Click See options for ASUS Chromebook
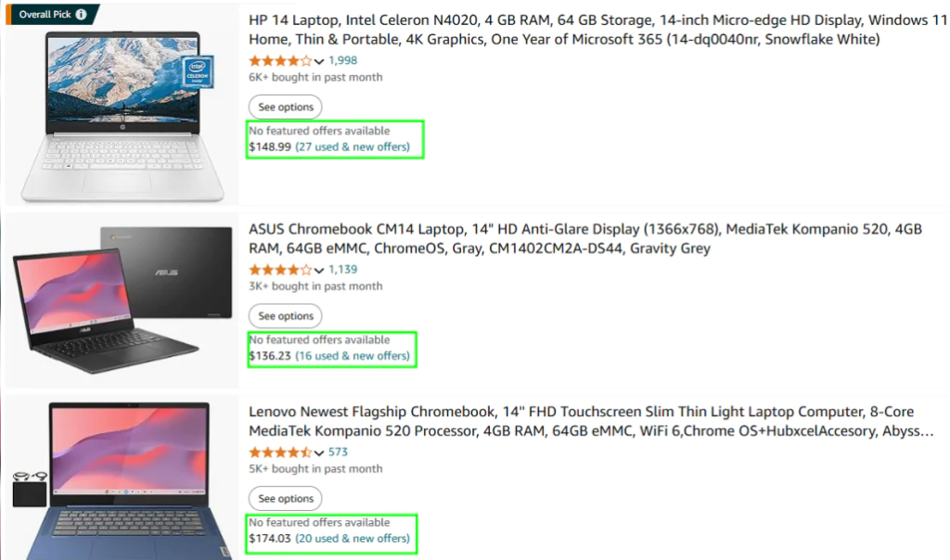Screen dimensions: 950x560 (x=286, y=316)
